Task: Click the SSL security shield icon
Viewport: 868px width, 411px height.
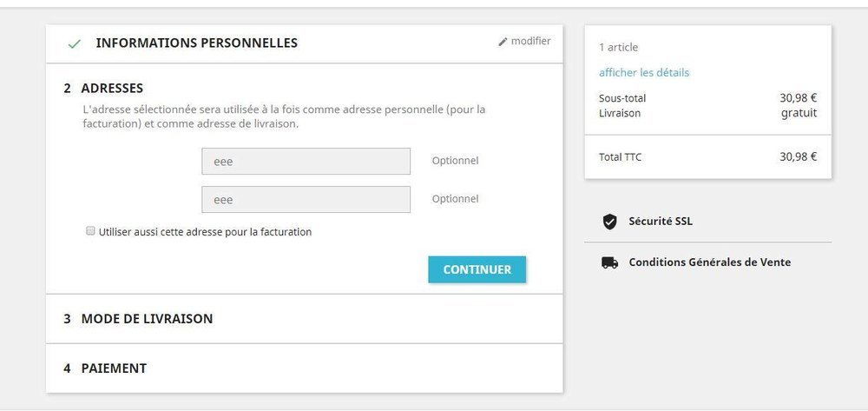Action: (x=610, y=222)
